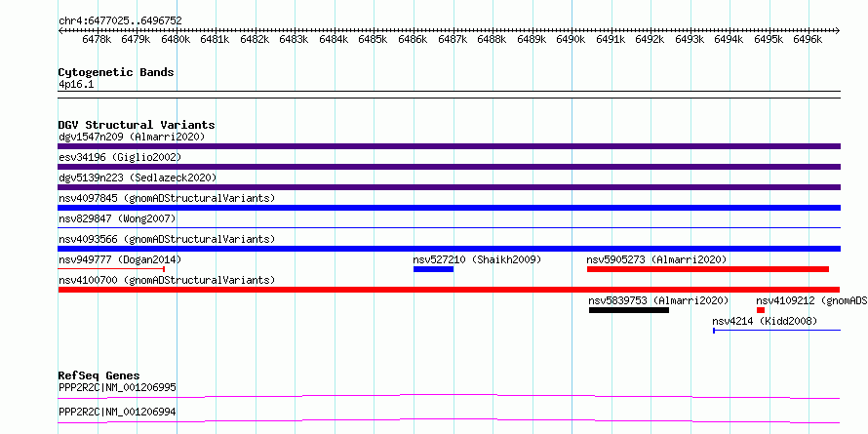The height and width of the screenshot is (434, 868).
Task: Click the long red bar under nsv4100700
Action: 449,290
